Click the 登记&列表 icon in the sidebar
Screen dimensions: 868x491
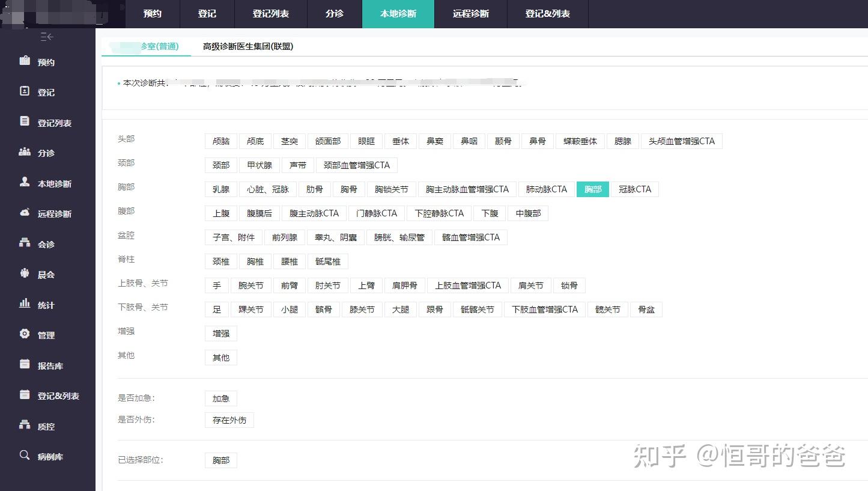pyautogui.click(x=25, y=394)
